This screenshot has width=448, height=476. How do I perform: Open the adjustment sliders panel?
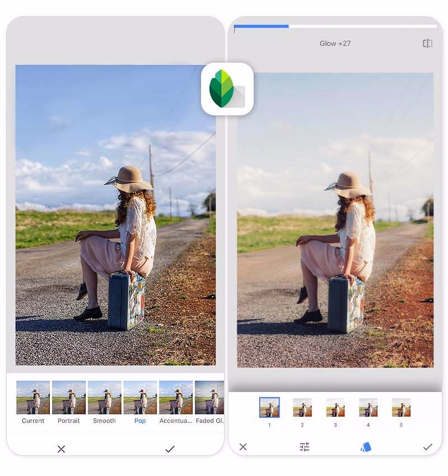pos(304,447)
